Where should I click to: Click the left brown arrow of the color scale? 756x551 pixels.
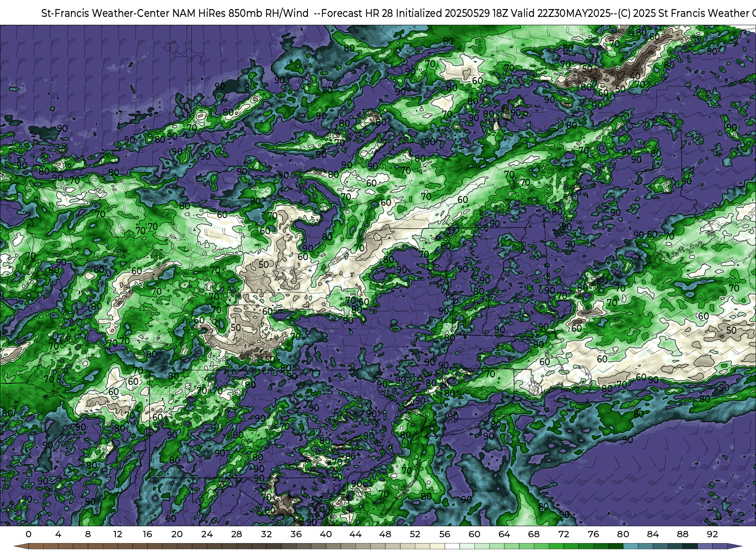tap(21, 546)
